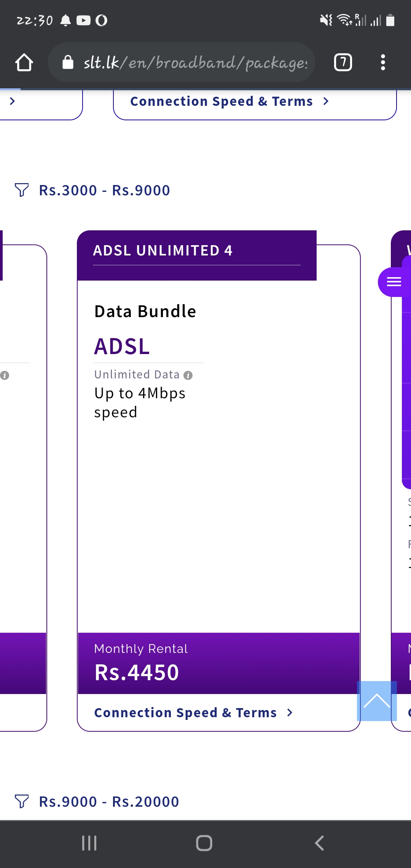Click the funnel icon beside Rs.9000 - Rs.20000
This screenshot has width=411, height=868.
22,801
